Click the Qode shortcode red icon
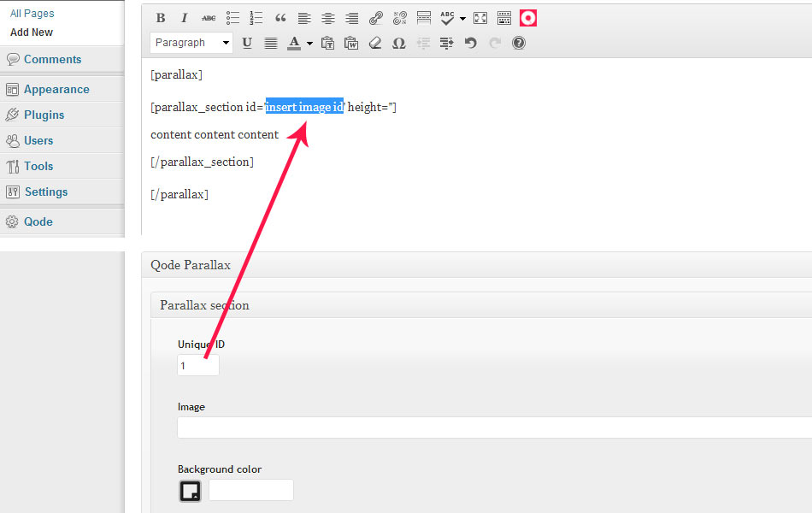Image resolution: width=812 pixels, height=513 pixels. (528, 18)
